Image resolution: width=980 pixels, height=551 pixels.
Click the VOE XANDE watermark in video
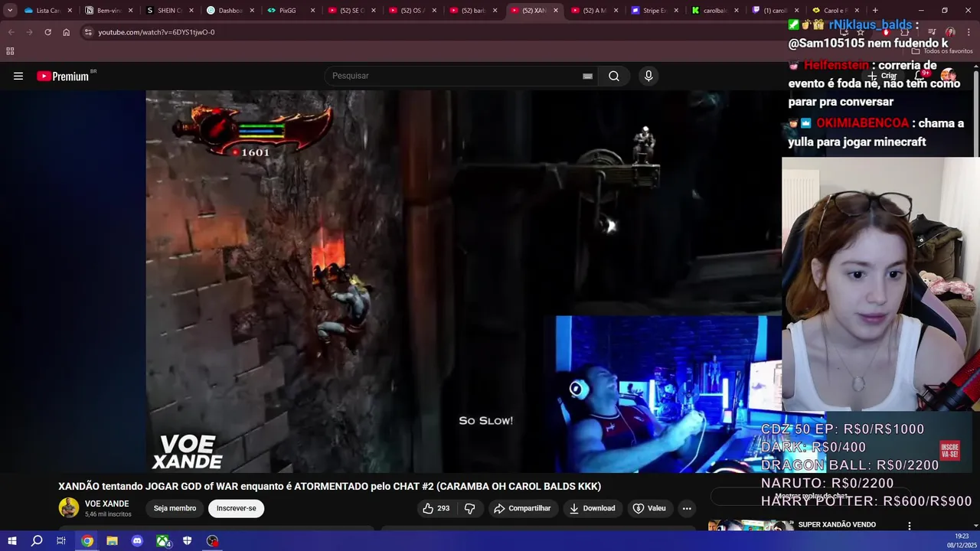click(188, 452)
